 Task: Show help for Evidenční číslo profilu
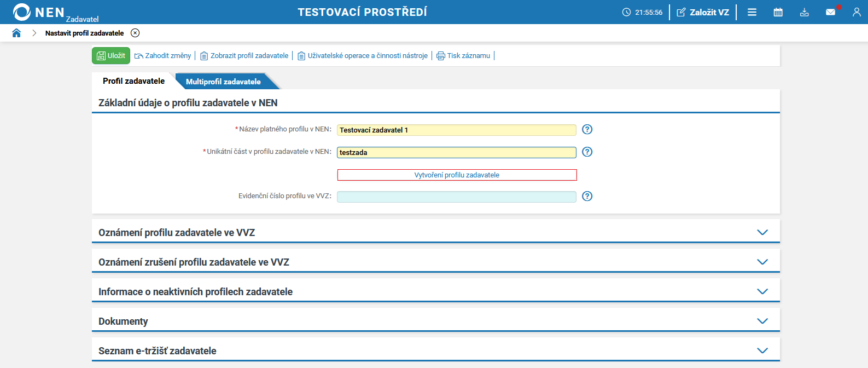tap(587, 196)
